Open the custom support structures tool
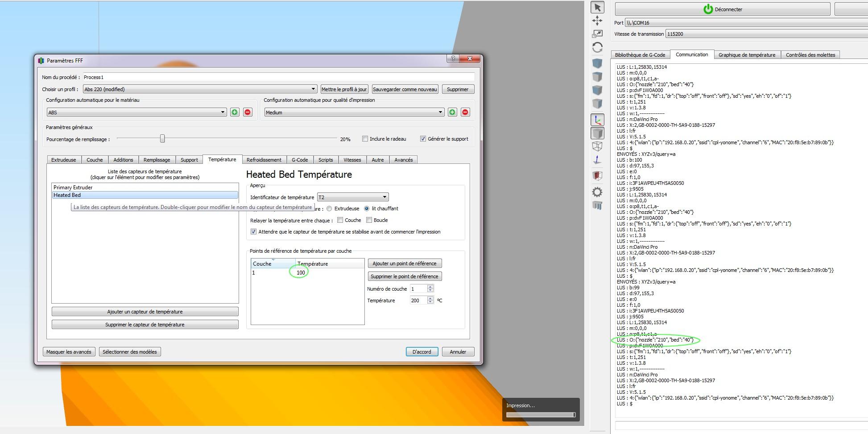Image resolution: width=868 pixels, height=434 pixels. [597, 205]
